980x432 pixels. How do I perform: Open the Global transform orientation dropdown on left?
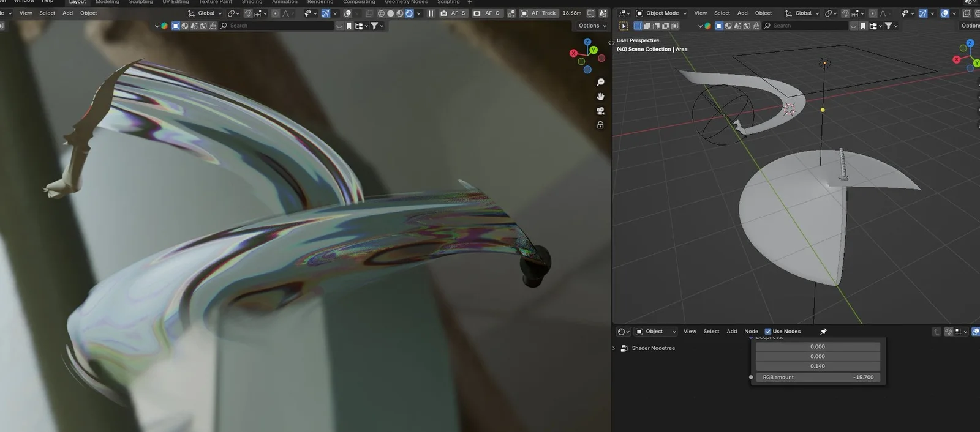click(x=206, y=13)
